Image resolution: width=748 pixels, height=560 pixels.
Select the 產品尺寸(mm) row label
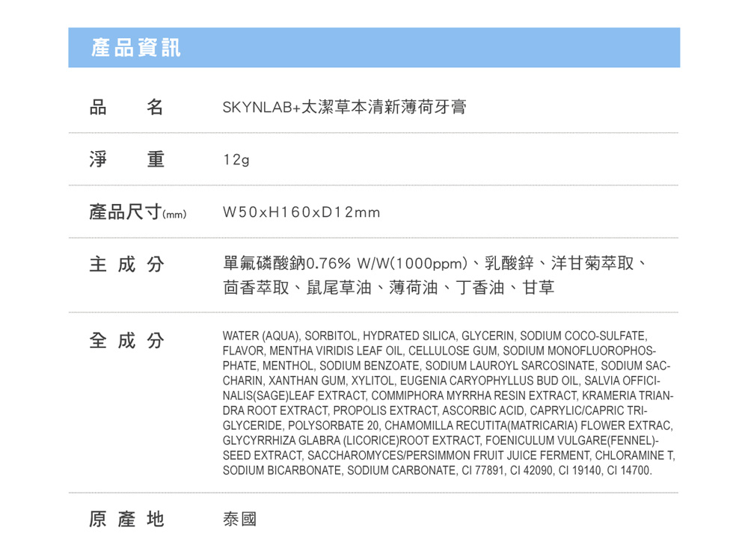138,212
